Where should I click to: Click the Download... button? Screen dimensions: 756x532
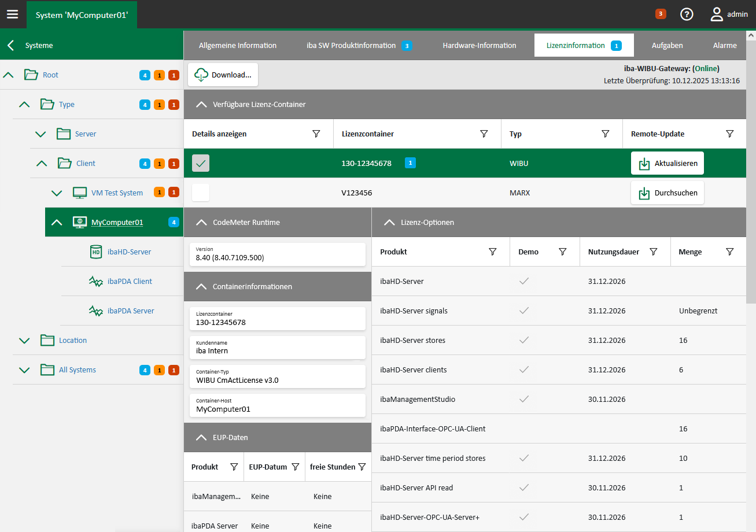click(x=223, y=75)
